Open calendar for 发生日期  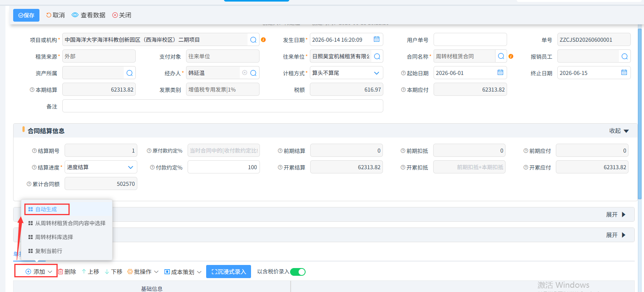(x=377, y=39)
